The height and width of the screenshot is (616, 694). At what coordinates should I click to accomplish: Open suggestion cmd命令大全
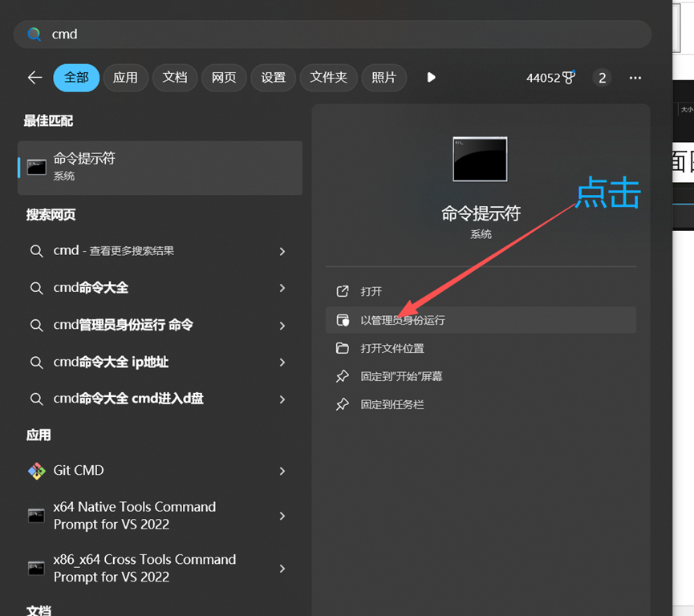pyautogui.click(x=91, y=288)
